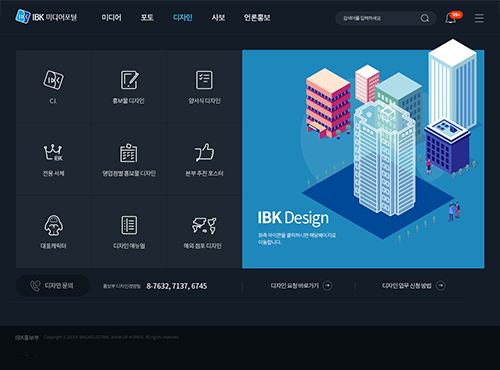Open the 사보 menu
Screen dimensions: 500x370
tap(218, 17)
